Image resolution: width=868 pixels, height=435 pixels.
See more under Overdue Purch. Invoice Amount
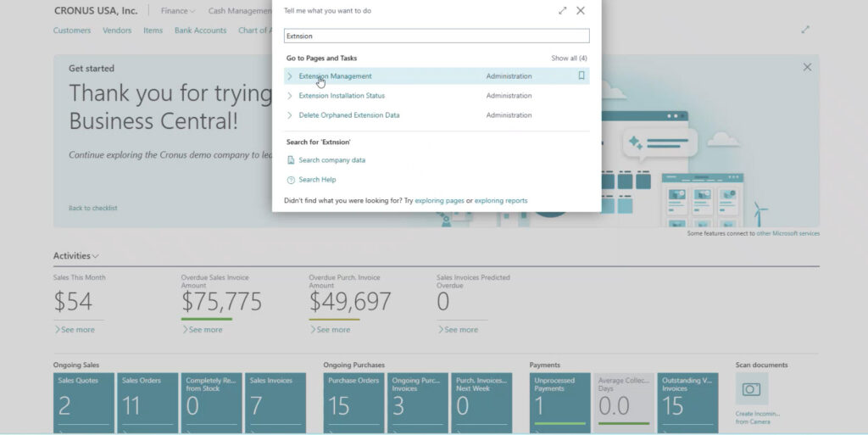pyautogui.click(x=330, y=330)
